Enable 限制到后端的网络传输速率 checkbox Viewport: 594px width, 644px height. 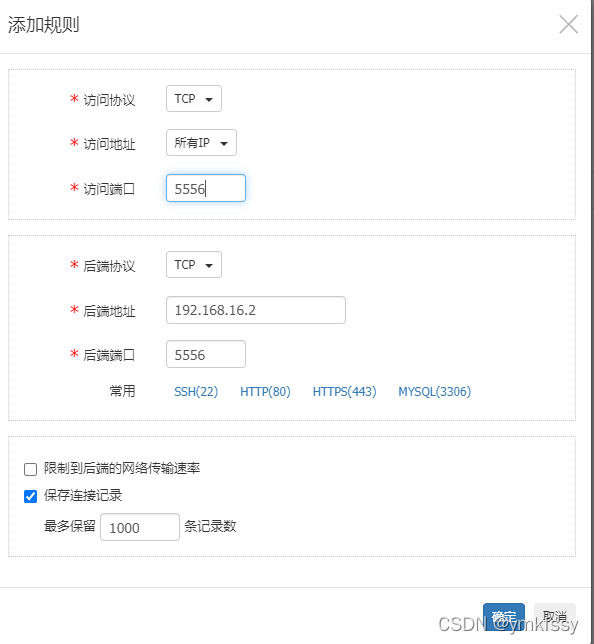point(30,469)
